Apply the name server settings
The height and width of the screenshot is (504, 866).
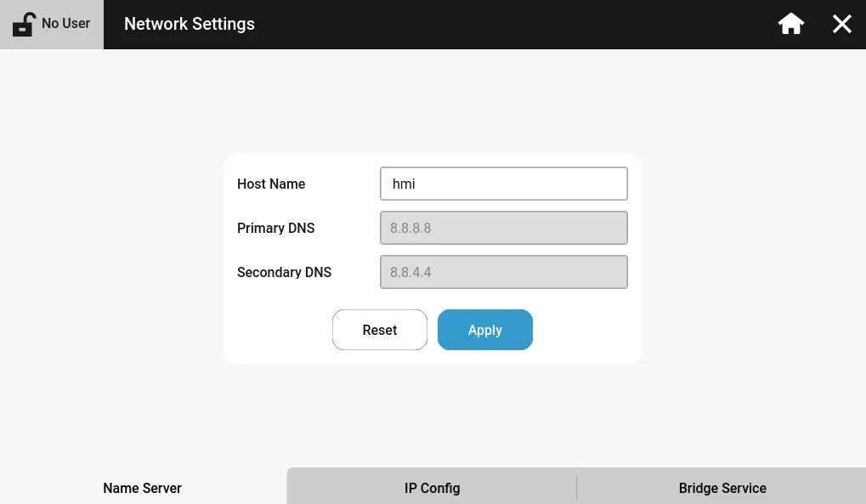484,330
